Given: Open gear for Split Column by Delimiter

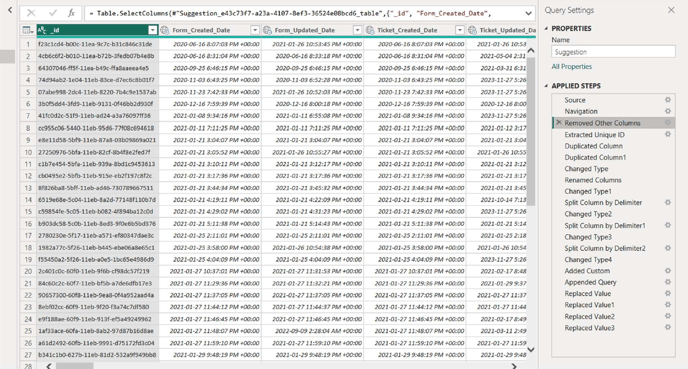Looking at the screenshot, I should tap(667, 202).
